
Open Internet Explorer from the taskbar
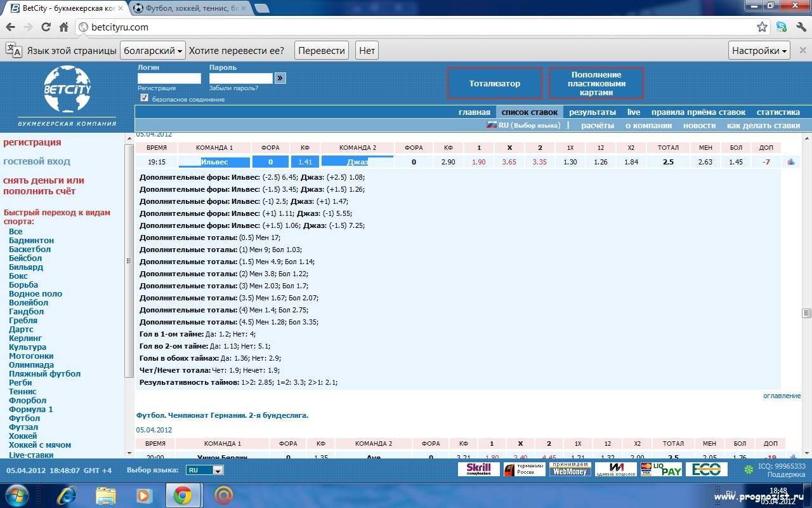point(66,495)
